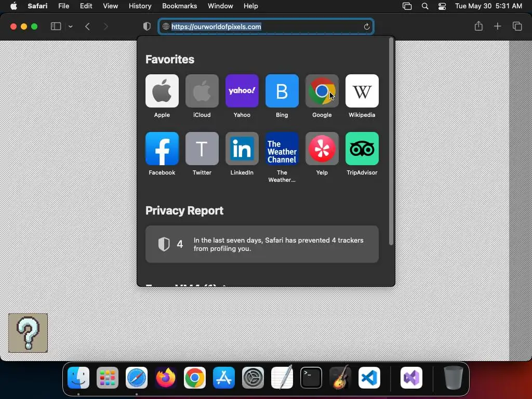This screenshot has height=399, width=532.
Task: Open Launchpad from the Dock
Action: tap(108, 378)
